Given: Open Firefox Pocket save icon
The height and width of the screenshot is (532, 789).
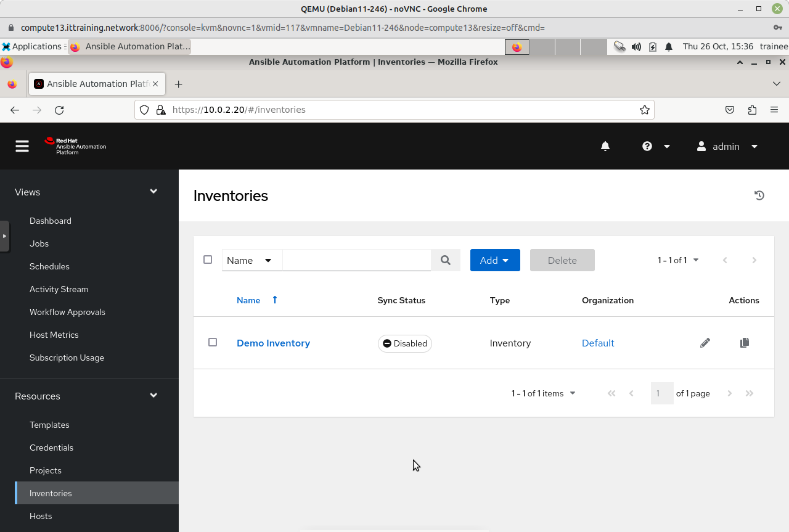Looking at the screenshot, I should (x=730, y=110).
